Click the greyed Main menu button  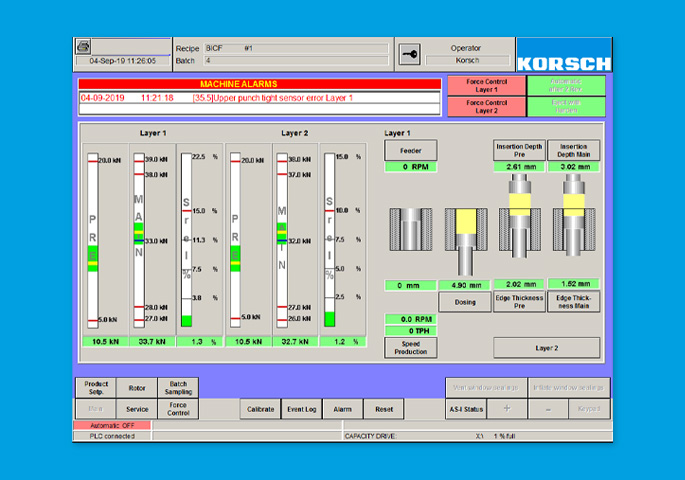96,409
